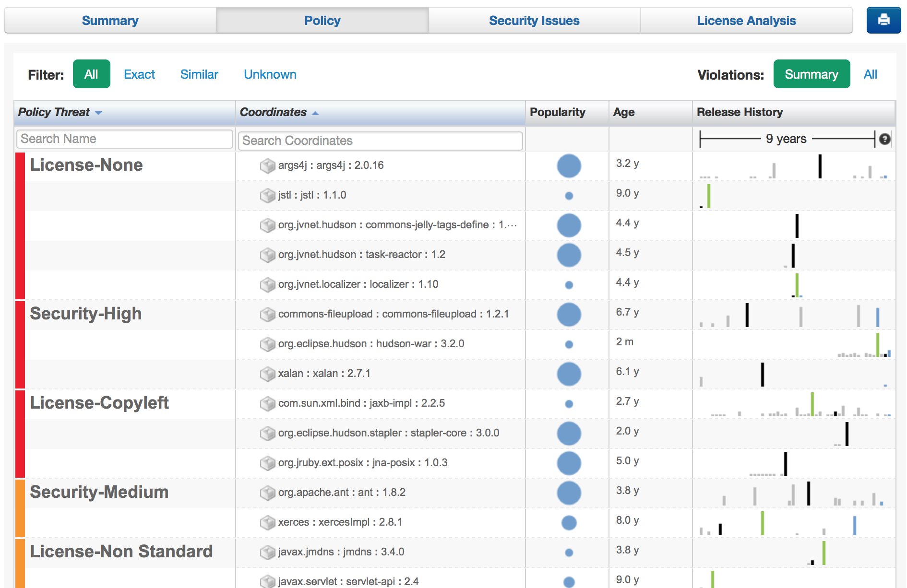Sort by Policy Threat column arrow
Screen dimensions: 907x588
[98, 113]
